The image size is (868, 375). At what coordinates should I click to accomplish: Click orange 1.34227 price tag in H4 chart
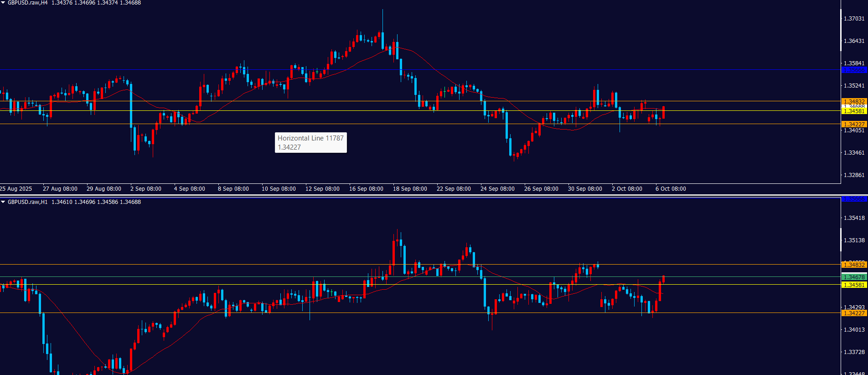853,124
